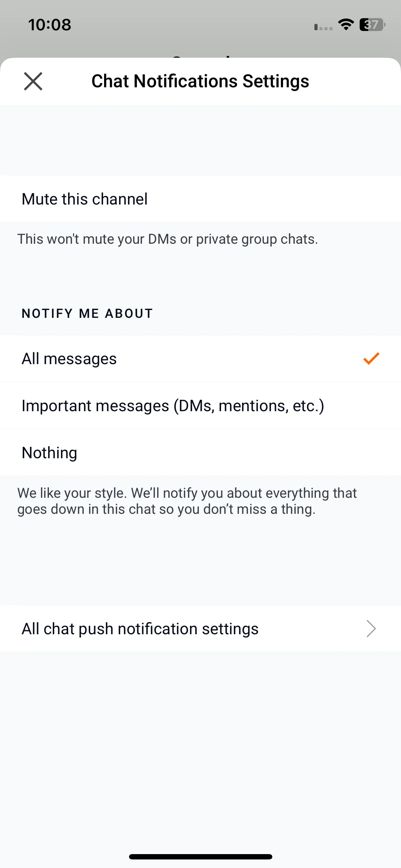Viewport: 401px width, 868px height.
Task: Tap dimmed background above the settings sheet
Action: pyautogui.click(x=200, y=39)
